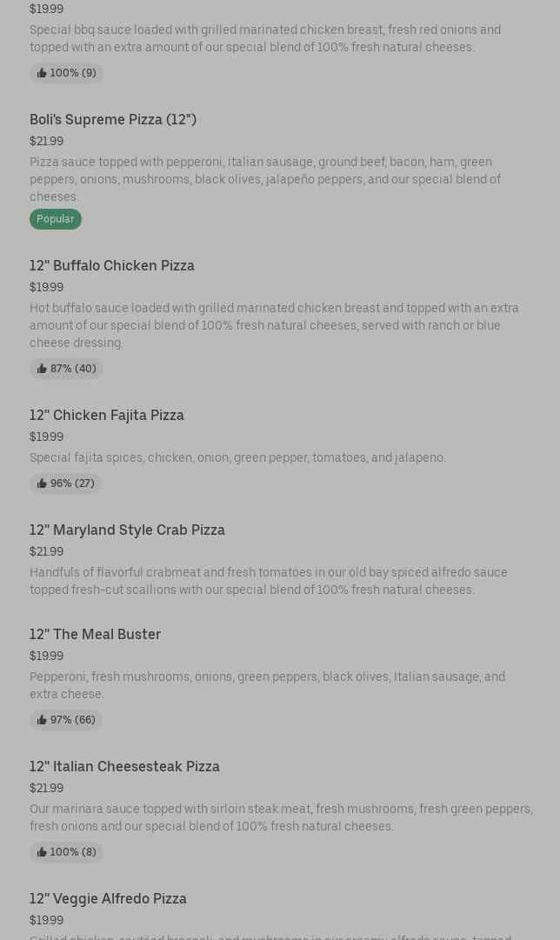Click the $21.99 price under Boli's Supreme
Screen dimensions: 560x940
click(46, 141)
